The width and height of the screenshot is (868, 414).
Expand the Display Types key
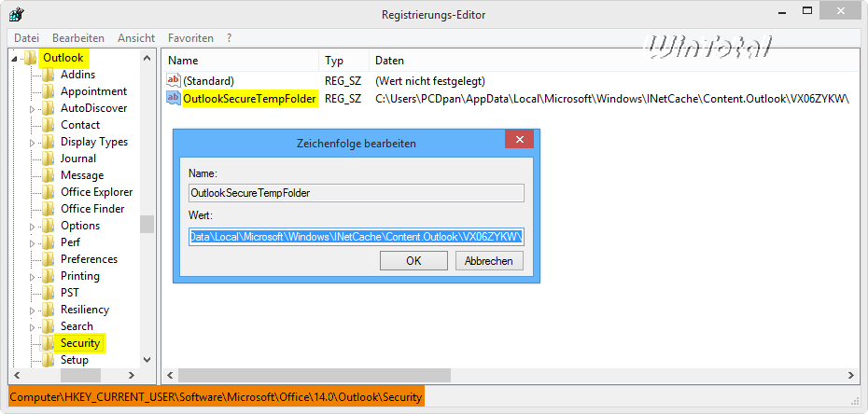(33, 143)
